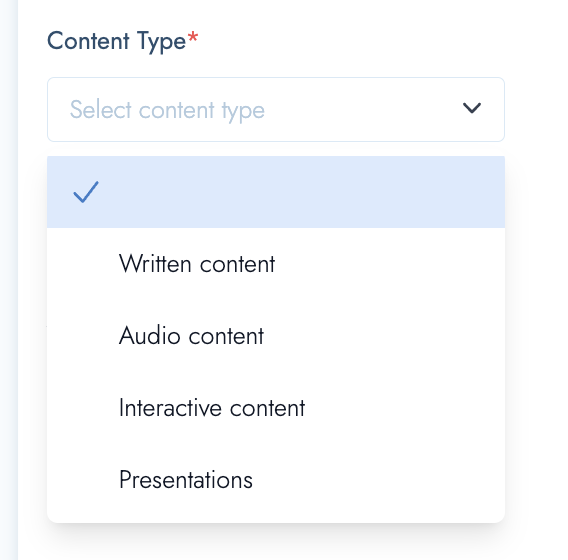The width and height of the screenshot is (568, 560).
Task: Click the word Written in options
Action: (155, 264)
